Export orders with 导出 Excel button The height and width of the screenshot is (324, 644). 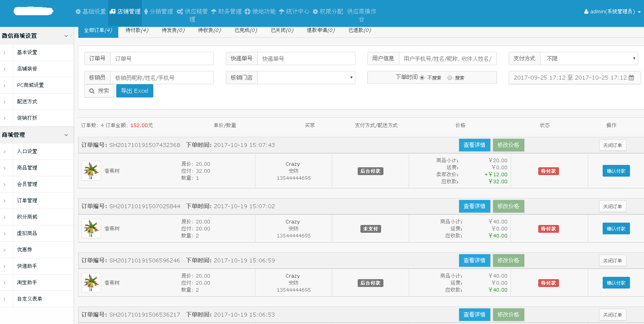(x=135, y=91)
